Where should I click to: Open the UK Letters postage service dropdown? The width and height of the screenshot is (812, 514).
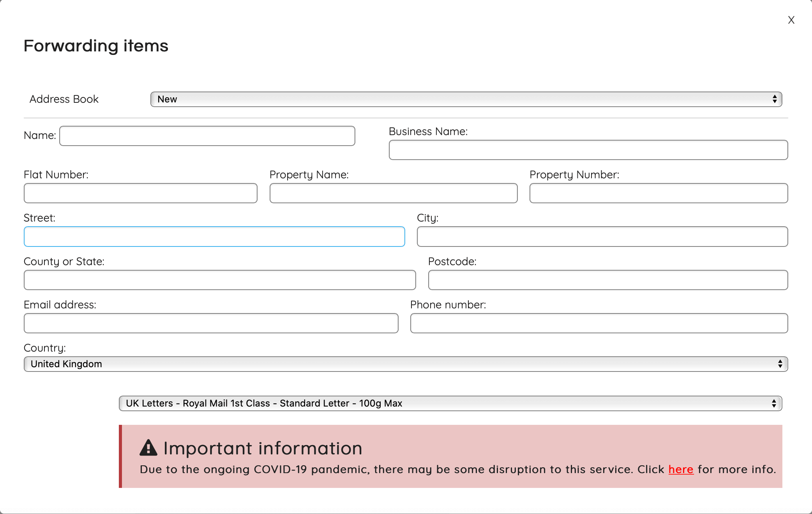(x=450, y=403)
